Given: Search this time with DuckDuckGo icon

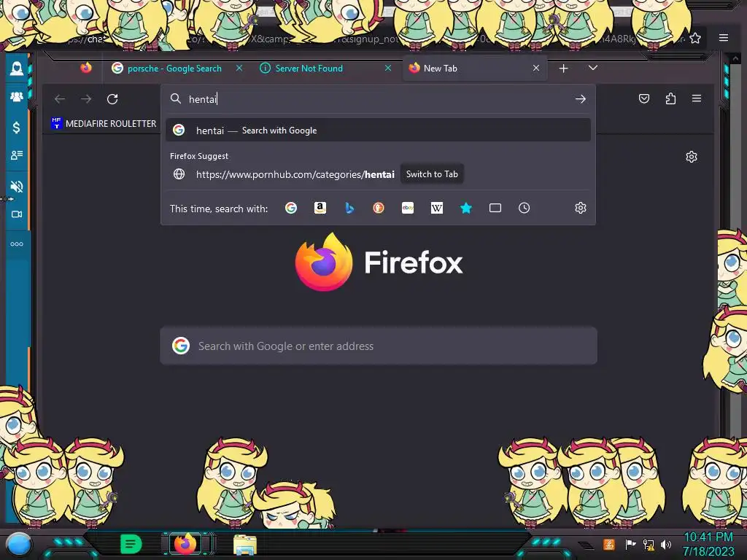Looking at the screenshot, I should [379, 208].
